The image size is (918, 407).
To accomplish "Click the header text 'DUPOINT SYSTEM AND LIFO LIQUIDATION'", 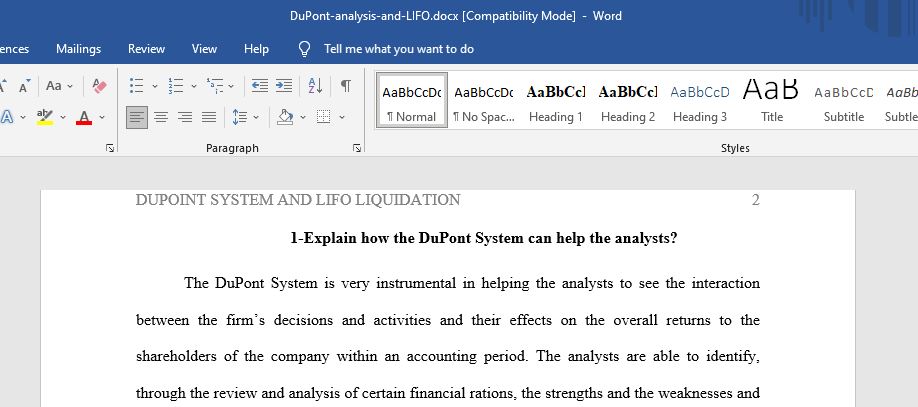I will pyautogui.click(x=298, y=200).
